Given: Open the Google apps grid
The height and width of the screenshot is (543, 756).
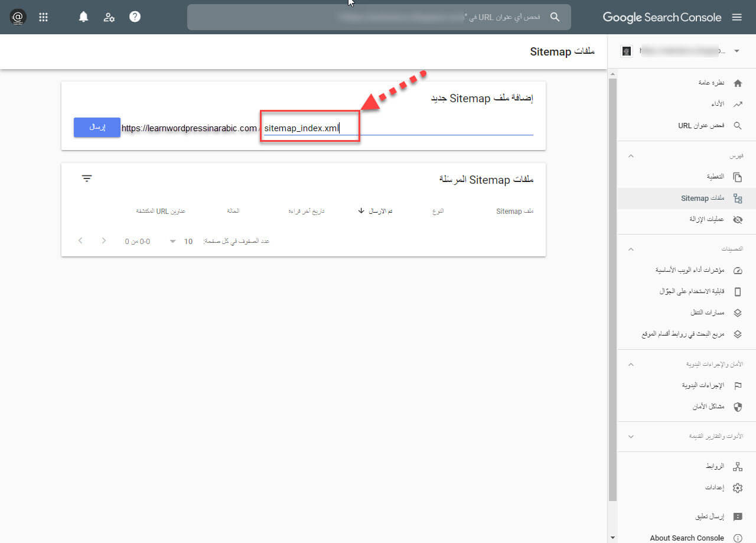Looking at the screenshot, I should (43, 17).
